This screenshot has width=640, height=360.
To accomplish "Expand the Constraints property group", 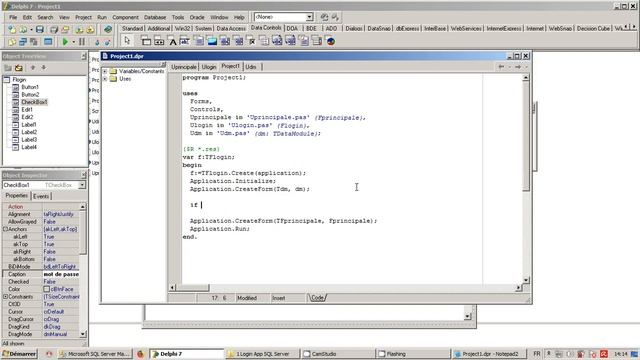I will 5,297.
